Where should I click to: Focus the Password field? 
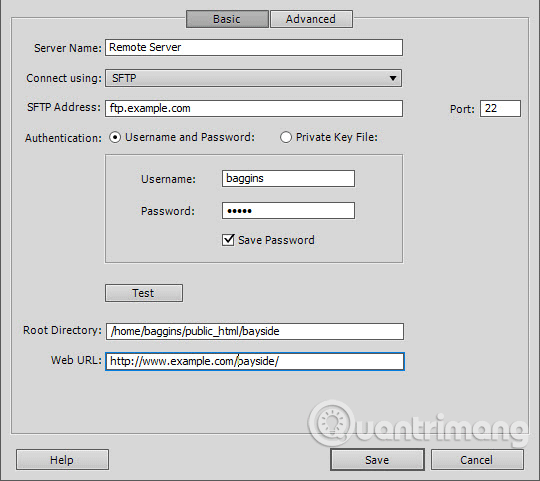coord(288,211)
